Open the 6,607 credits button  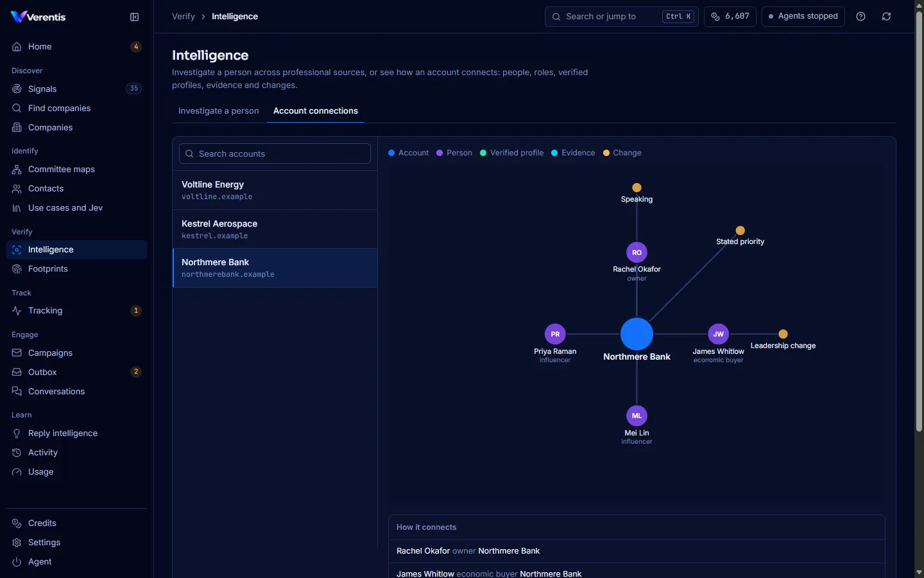click(x=730, y=17)
